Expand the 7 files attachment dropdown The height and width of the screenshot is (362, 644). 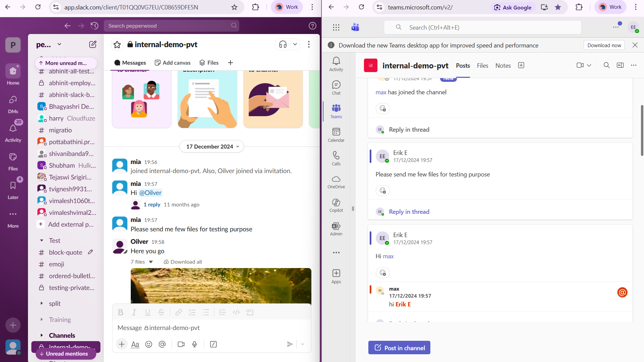142,262
